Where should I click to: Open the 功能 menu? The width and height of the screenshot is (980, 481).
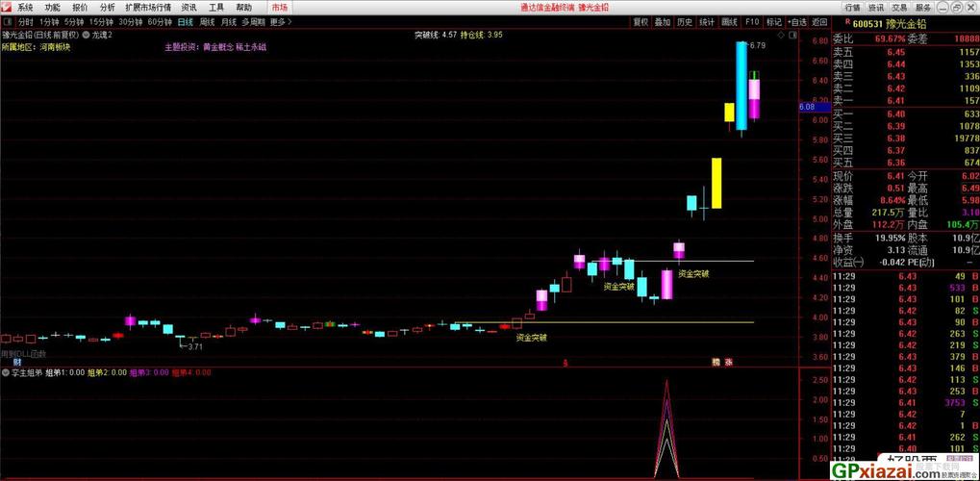tap(53, 8)
